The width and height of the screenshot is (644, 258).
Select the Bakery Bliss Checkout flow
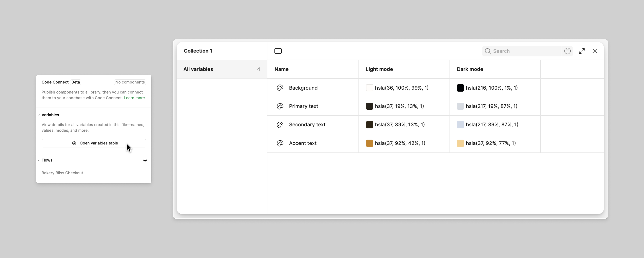pos(62,173)
